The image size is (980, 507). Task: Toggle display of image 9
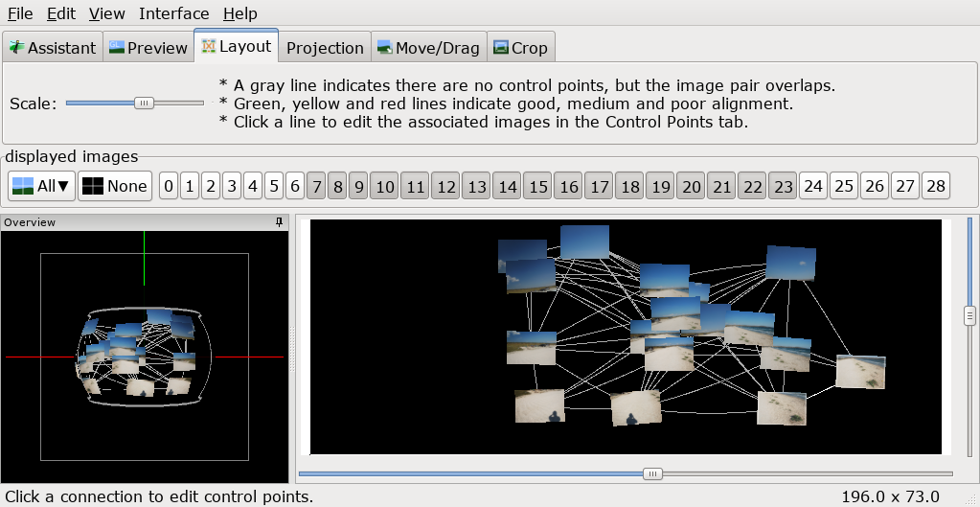coord(358,186)
